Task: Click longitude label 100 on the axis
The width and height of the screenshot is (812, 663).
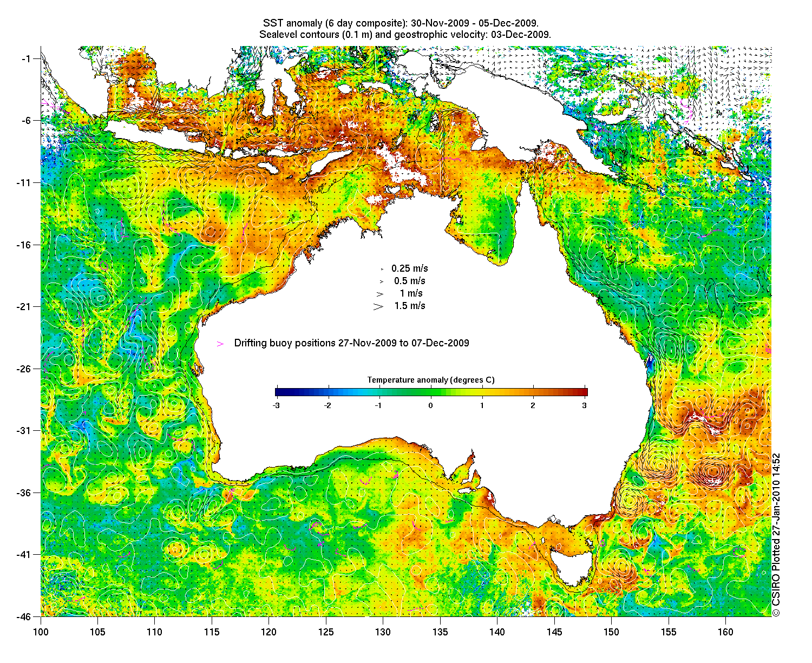Action: click(x=41, y=632)
